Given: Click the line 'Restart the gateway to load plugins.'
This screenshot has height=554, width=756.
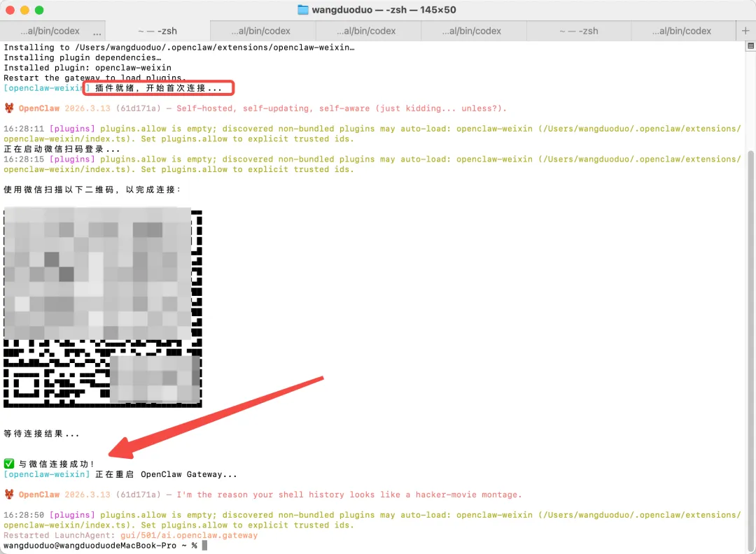Looking at the screenshot, I should [95, 78].
